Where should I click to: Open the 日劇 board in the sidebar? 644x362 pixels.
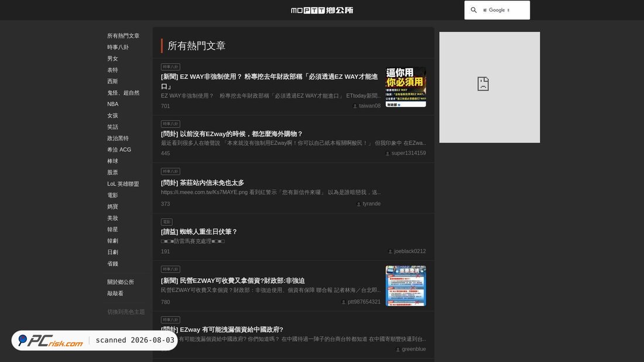pos(112,253)
